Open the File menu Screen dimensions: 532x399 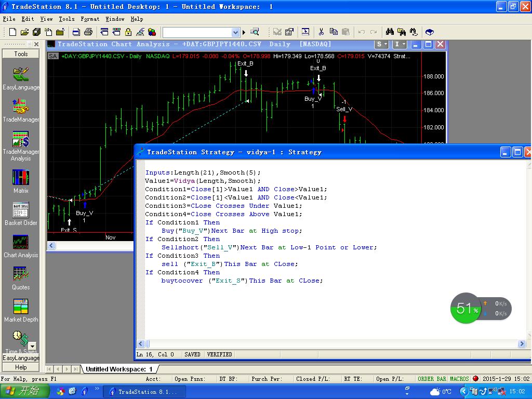coord(9,19)
